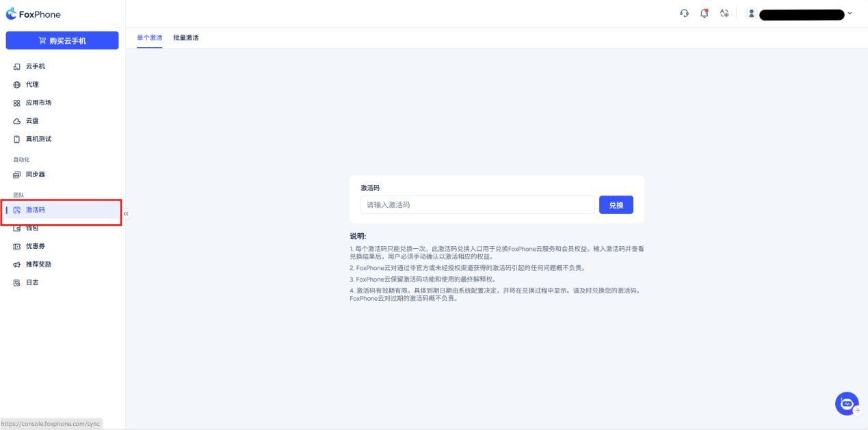Image resolution: width=868 pixels, height=430 pixels.
Task: Expand the account dropdown arrow
Action: point(850,14)
